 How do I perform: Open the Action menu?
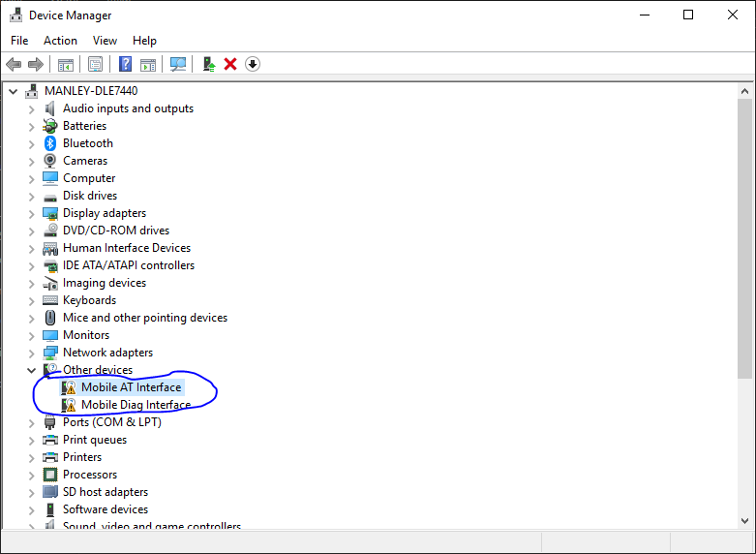[x=60, y=41]
